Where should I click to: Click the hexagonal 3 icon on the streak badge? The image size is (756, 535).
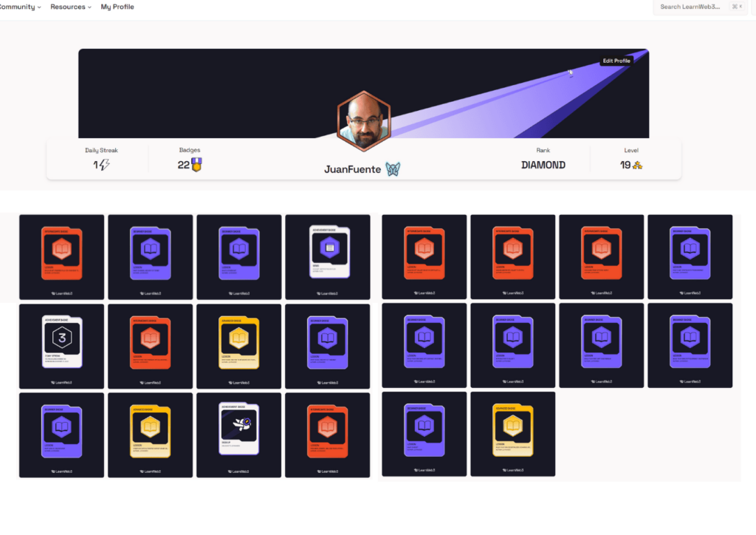(61, 338)
